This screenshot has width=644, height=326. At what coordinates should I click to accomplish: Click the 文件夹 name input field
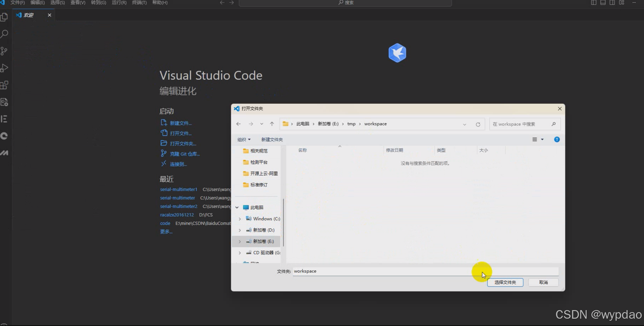coord(426,271)
